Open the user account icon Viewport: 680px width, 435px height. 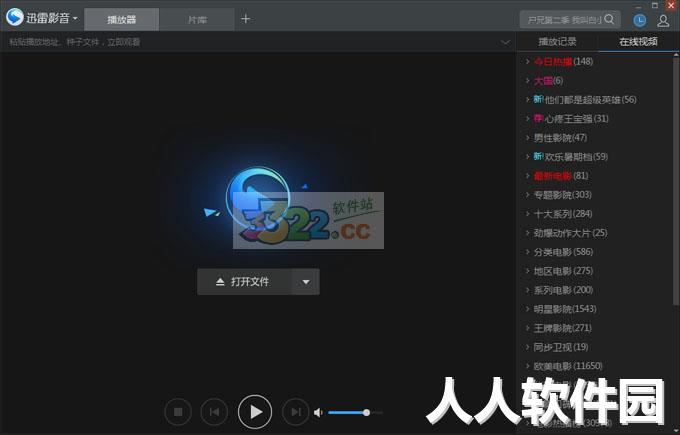pyautogui.click(x=663, y=20)
